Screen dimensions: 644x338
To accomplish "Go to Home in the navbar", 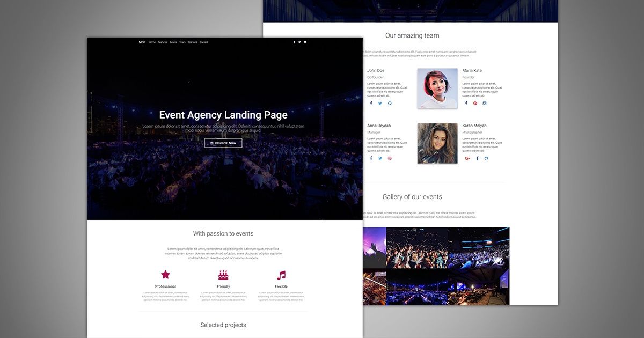I will pos(152,42).
